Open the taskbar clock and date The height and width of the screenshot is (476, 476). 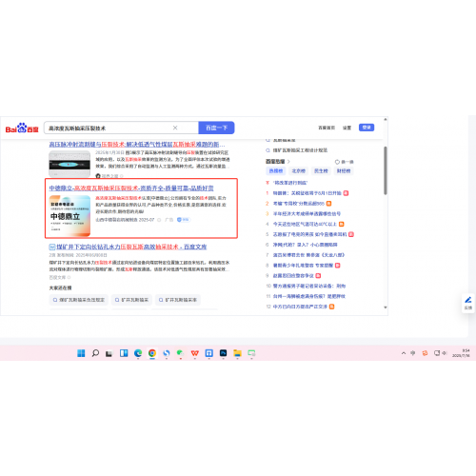click(461, 353)
